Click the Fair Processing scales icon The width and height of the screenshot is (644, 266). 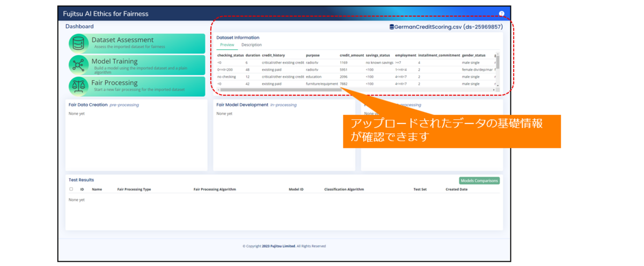pos(79,86)
